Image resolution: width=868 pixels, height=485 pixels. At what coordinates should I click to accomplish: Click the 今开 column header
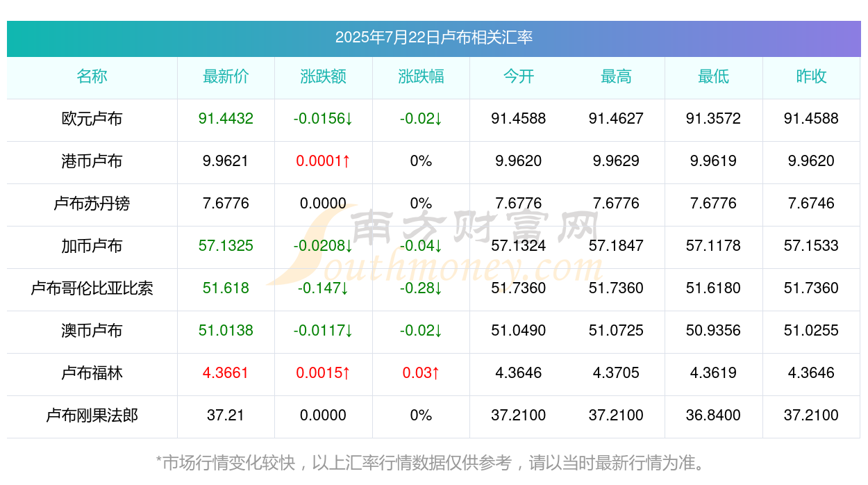[x=519, y=76]
